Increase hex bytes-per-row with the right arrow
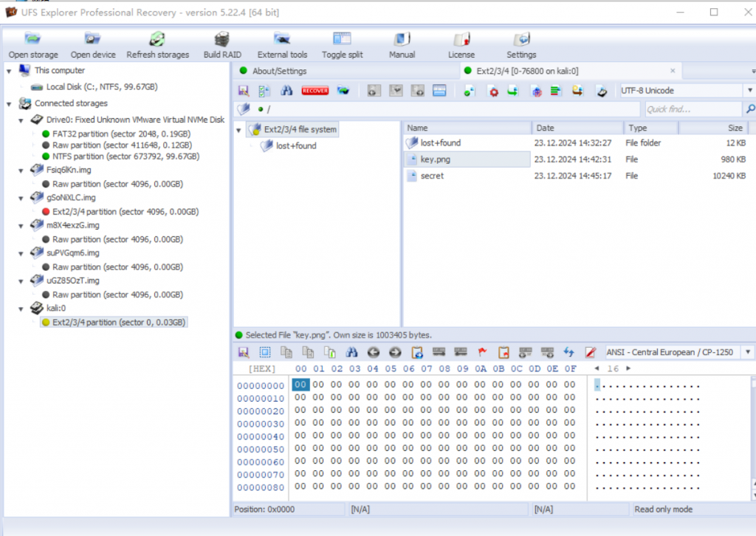This screenshot has width=756, height=536. pos(628,368)
